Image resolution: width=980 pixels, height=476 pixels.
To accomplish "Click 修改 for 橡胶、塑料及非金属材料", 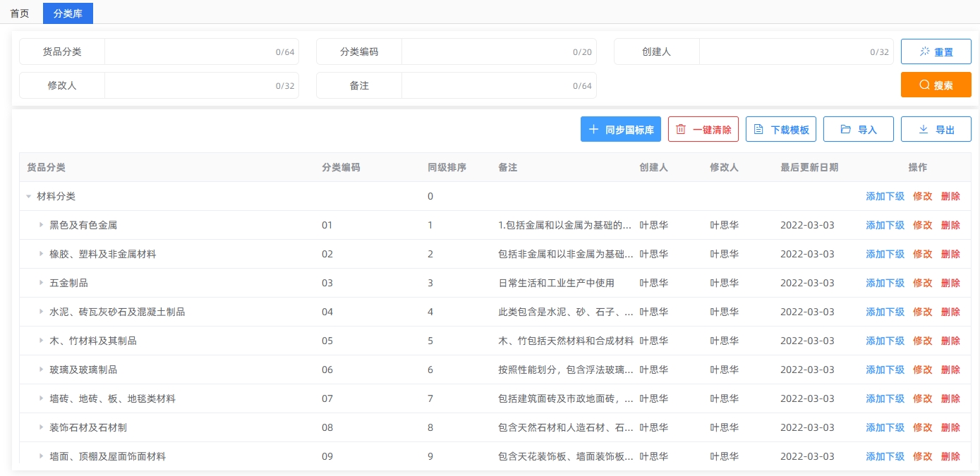I will tap(922, 255).
